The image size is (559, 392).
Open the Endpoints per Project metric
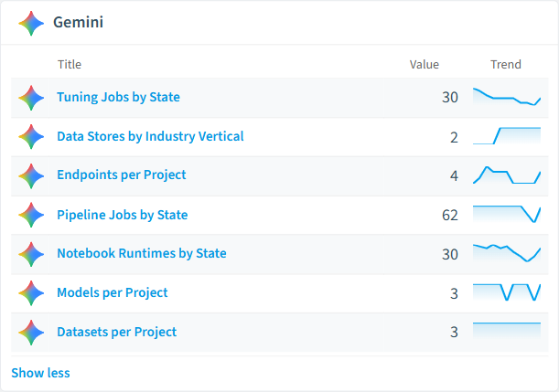(122, 175)
